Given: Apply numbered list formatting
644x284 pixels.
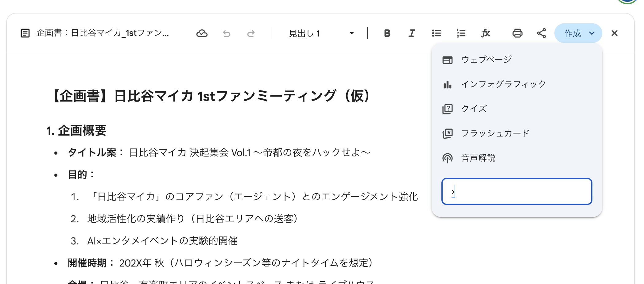Looking at the screenshot, I should coord(461,33).
